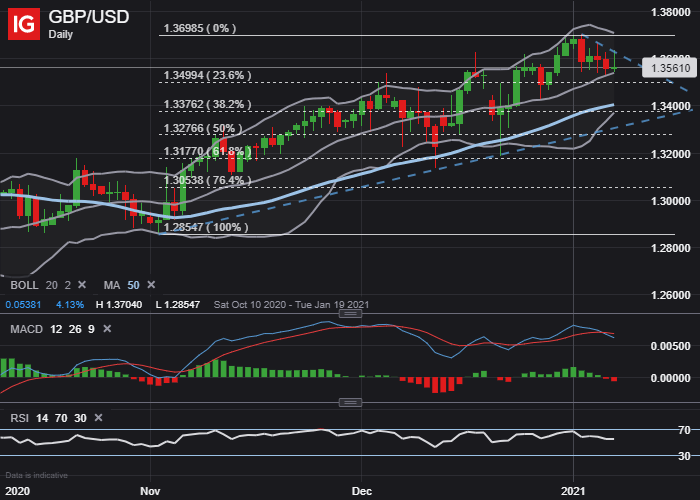Select the 1.34994 (23.6%) Fibonacci label
The height and width of the screenshot is (500, 700).
207,75
